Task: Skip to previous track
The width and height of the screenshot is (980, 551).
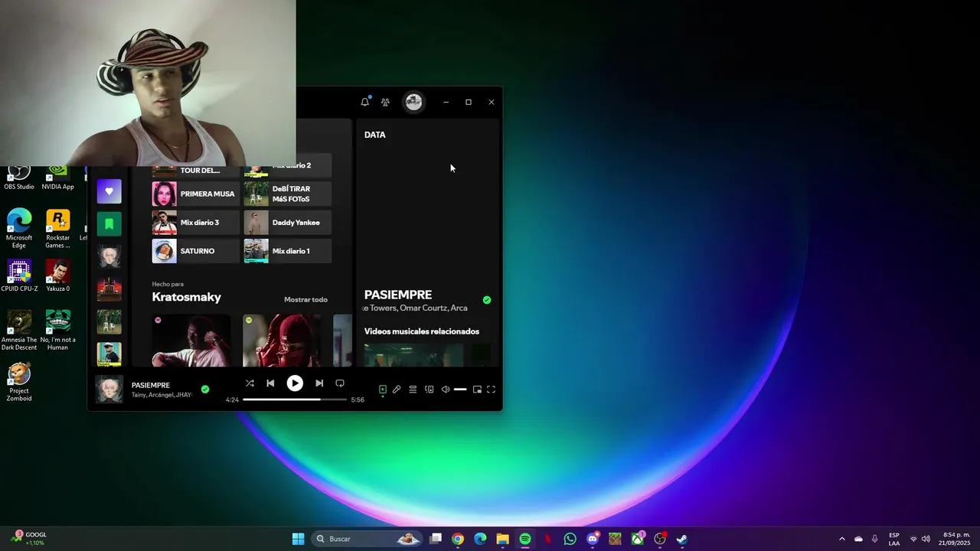Action: tap(270, 383)
